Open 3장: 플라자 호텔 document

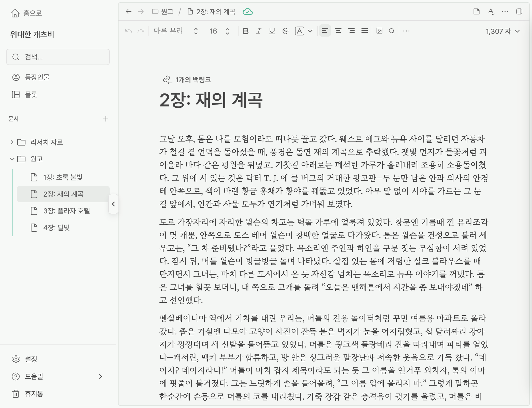[66, 211]
